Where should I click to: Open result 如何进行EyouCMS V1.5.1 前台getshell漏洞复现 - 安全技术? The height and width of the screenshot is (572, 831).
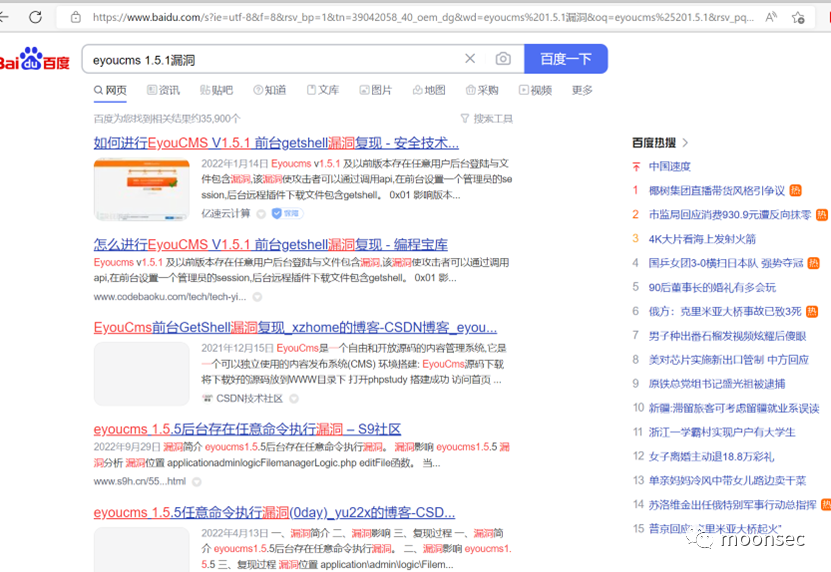tap(276, 143)
